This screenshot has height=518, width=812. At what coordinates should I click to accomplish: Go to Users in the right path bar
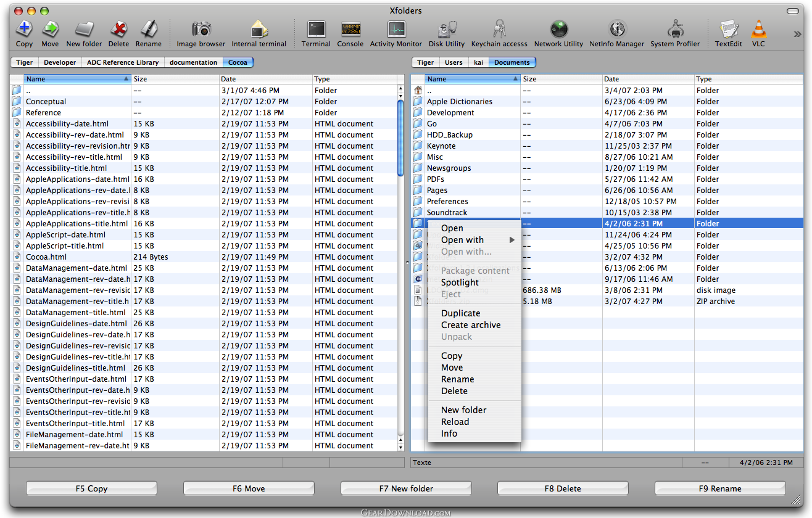(x=454, y=62)
